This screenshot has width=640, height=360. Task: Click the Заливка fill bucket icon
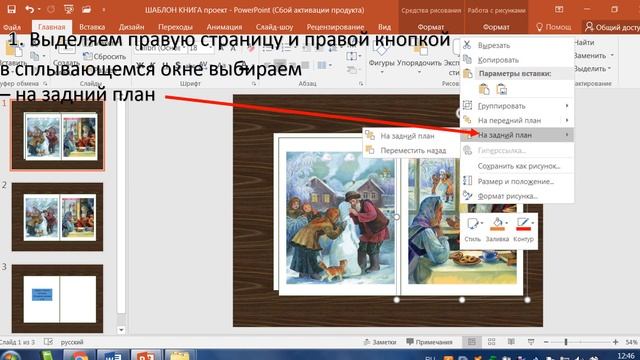point(497,224)
